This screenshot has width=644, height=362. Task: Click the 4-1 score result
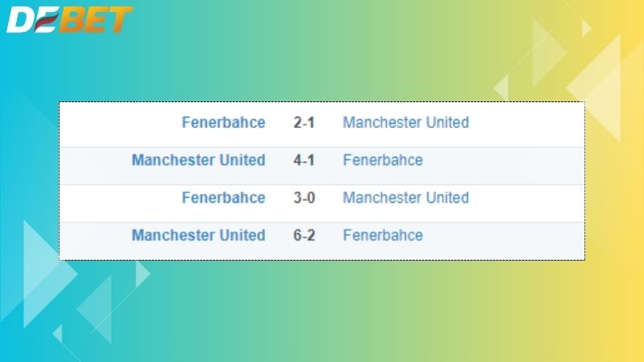click(x=303, y=160)
